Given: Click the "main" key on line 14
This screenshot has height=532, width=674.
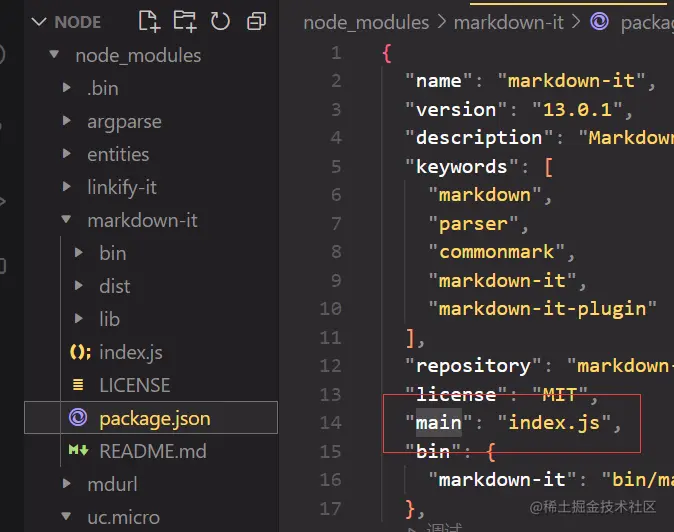Looking at the screenshot, I should point(438,423).
